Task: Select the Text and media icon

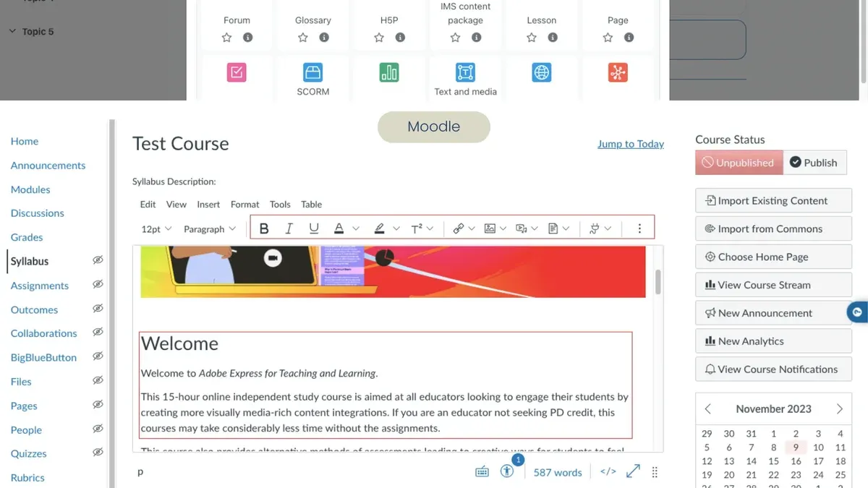Action: pos(465,72)
